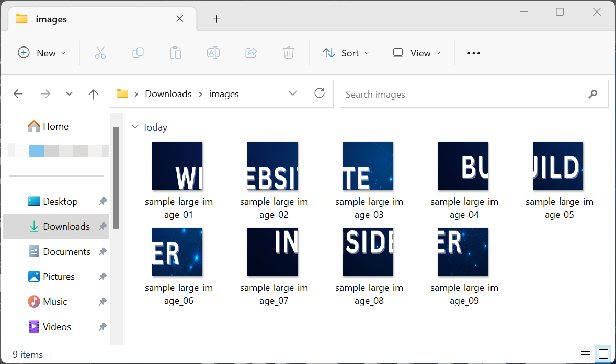Share files via the Share icon
The image size is (616, 364).
pyautogui.click(x=251, y=53)
